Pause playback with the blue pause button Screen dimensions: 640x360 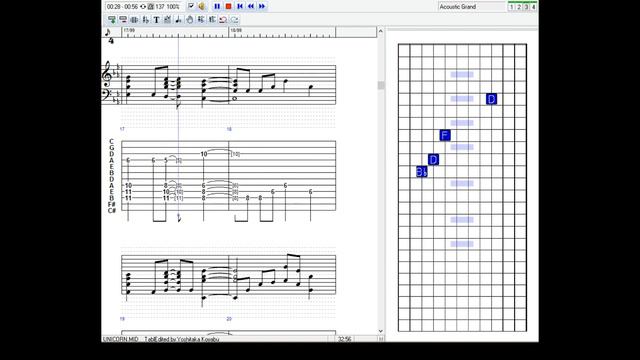click(x=217, y=6)
